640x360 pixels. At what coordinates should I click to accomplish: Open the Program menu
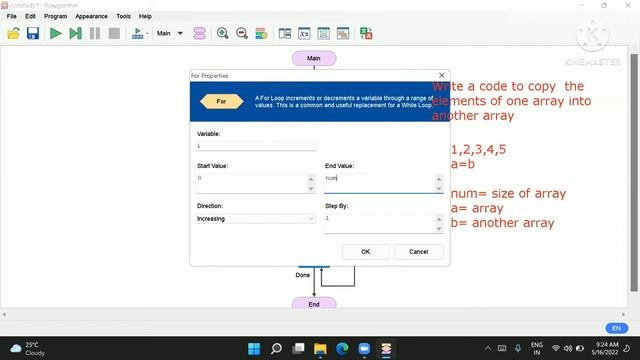pyautogui.click(x=55, y=16)
